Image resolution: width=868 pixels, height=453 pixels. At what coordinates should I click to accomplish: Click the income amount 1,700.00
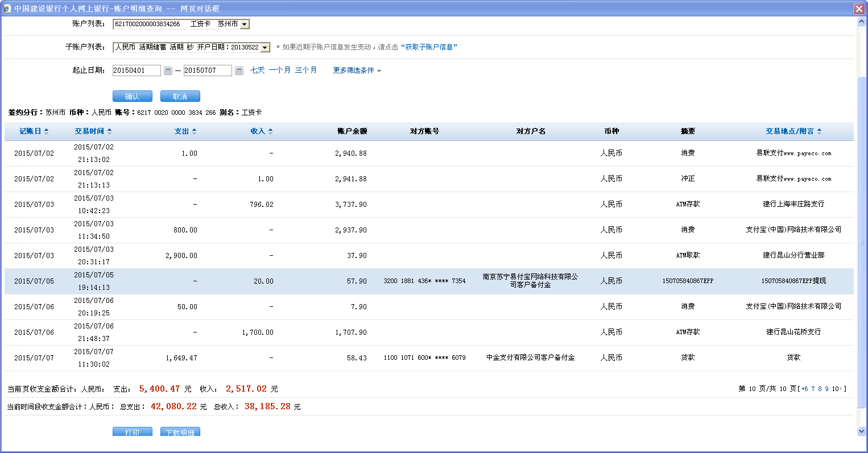point(258,333)
